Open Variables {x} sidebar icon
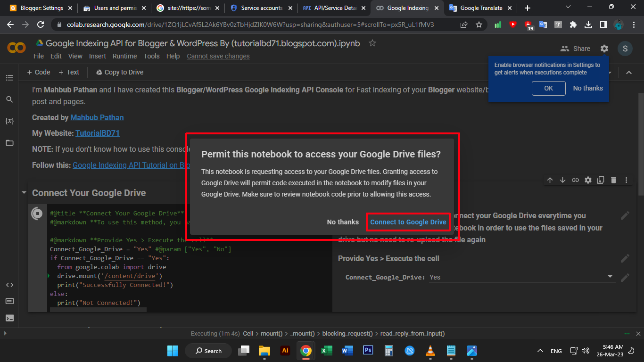 coord(9,121)
